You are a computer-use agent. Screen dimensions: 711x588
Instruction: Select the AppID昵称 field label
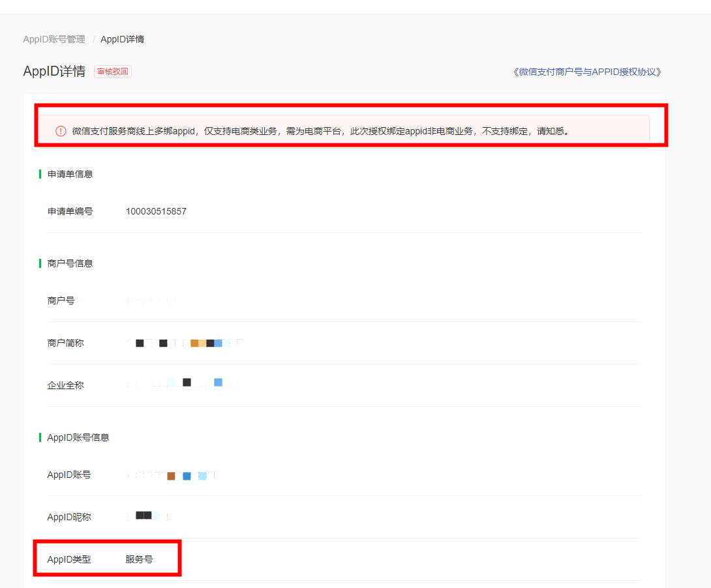tap(69, 518)
